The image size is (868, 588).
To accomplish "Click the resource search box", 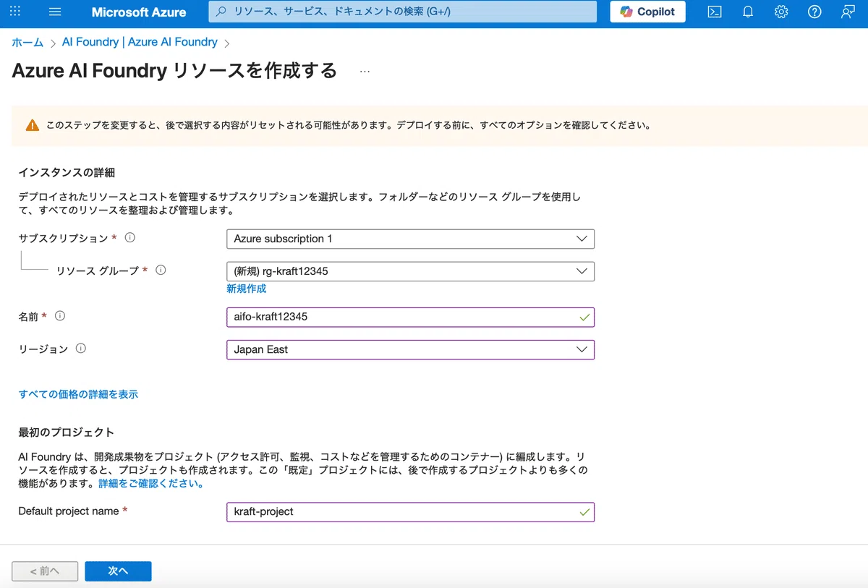I will pos(403,12).
